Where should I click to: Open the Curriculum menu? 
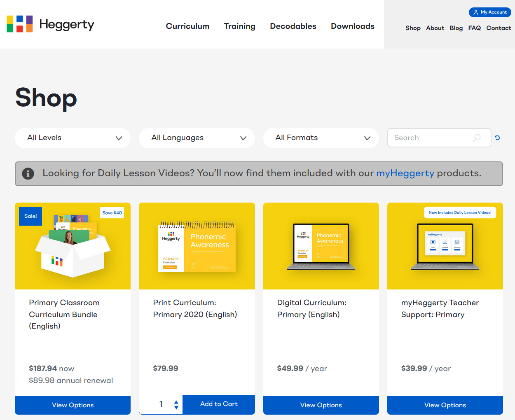(187, 26)
